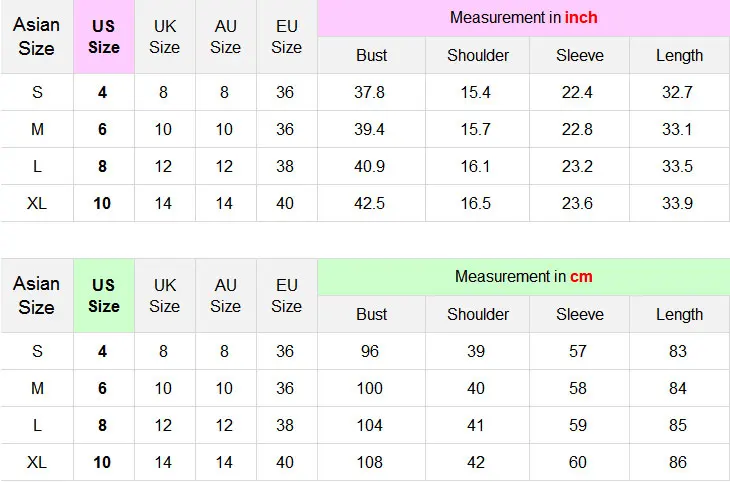Click Sleeve value 60 in cm table
Image resolution: width=730 pixels, height=482 pixels.
pyautogui.click(x=577, y=462)
